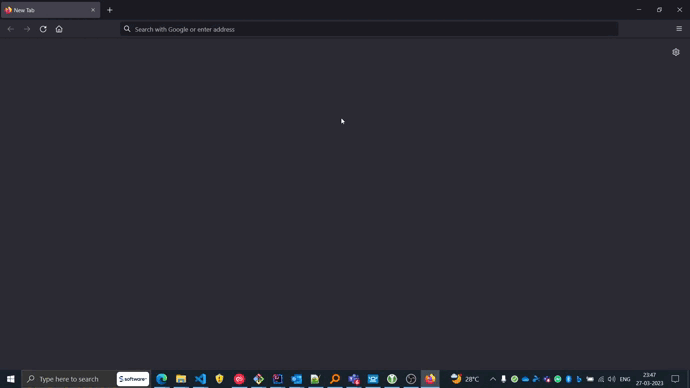Open the Software taskbar widget
This screenshot has width=690, height=388.
click(x=132, y=379)
